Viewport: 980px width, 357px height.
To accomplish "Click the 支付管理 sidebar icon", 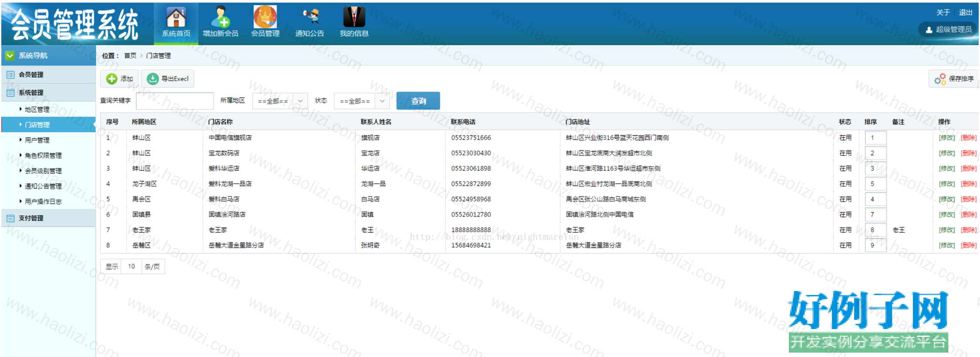I will pyautogui.click(x=10, y=218).
